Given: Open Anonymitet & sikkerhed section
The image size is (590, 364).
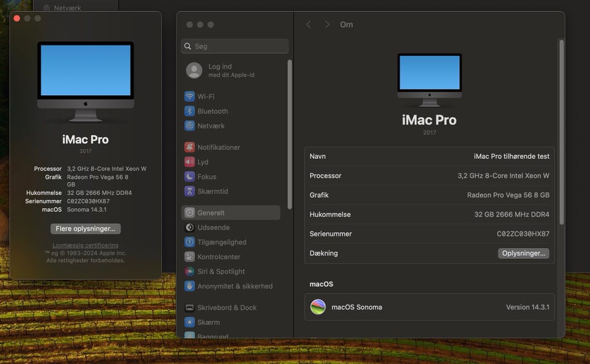Looking at the screenshot, I should (234, 286).
